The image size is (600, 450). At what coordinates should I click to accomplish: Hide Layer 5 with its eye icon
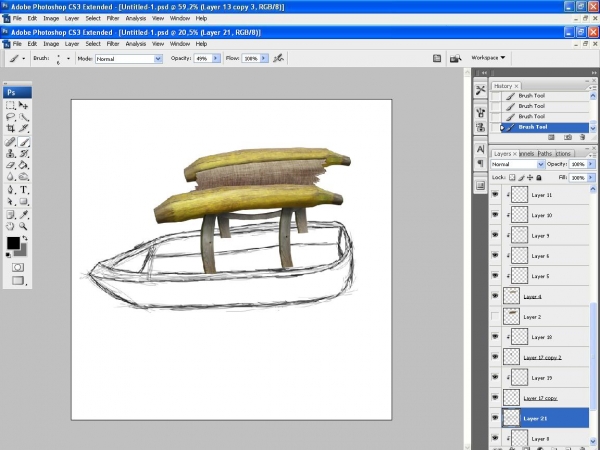tap(495, 276)
